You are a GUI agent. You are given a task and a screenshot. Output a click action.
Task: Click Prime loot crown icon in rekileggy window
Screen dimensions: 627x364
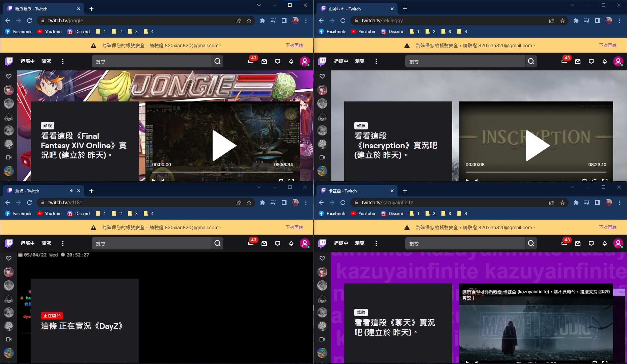tap(564, 61)
